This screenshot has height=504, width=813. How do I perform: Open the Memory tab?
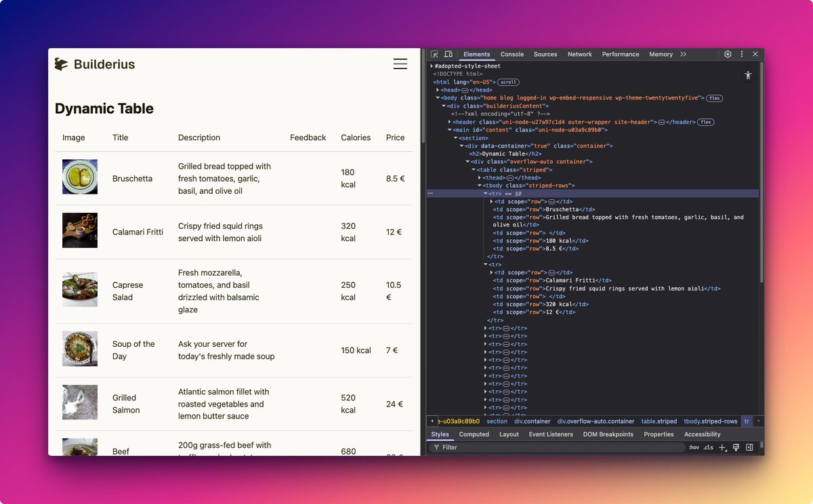[661, 54]
